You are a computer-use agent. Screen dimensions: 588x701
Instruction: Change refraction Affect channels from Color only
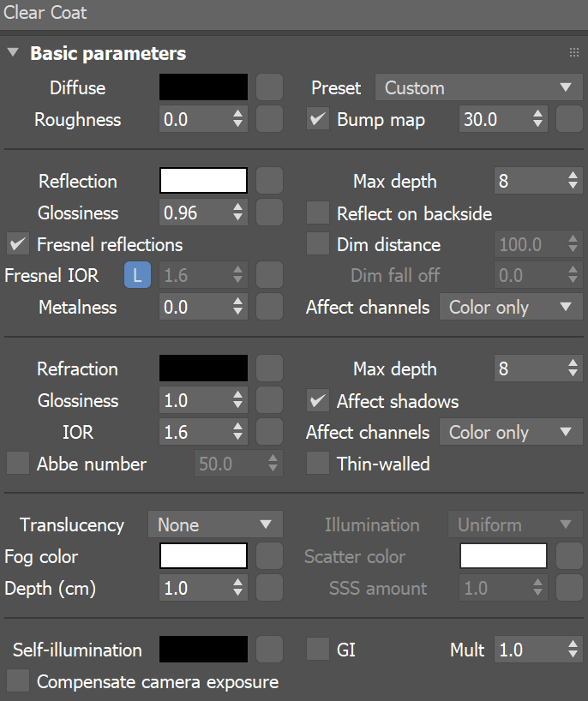pyautogui.click(x=511, y=432)
